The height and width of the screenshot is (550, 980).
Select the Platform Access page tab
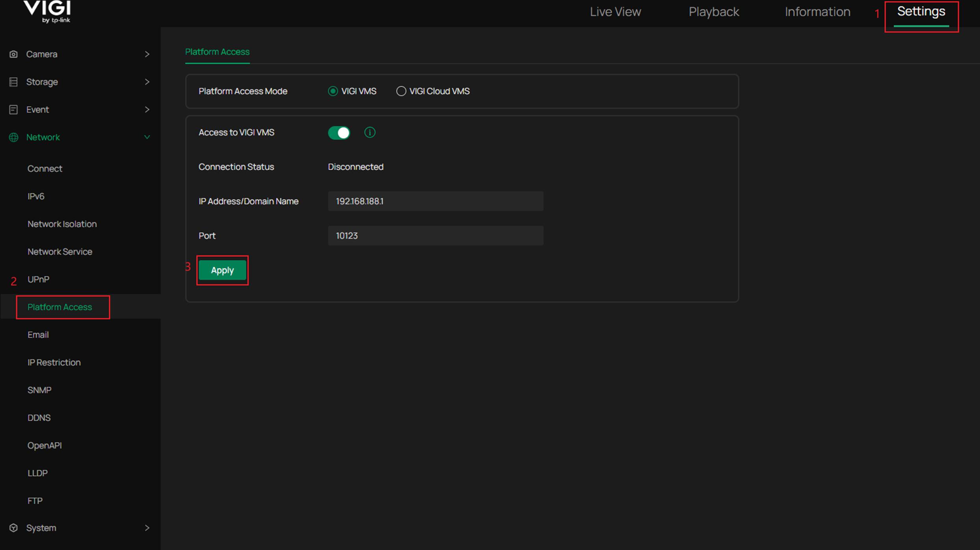tap(218, 52)
